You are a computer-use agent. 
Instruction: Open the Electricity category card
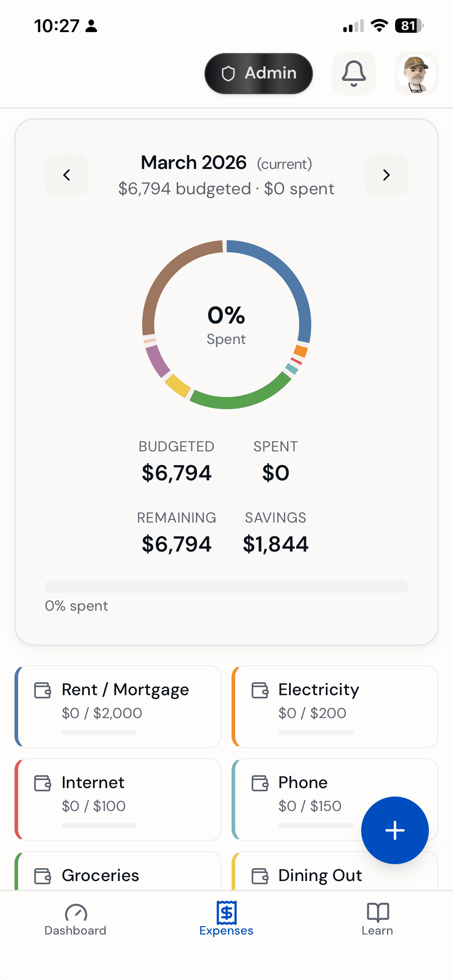(335, 706)
